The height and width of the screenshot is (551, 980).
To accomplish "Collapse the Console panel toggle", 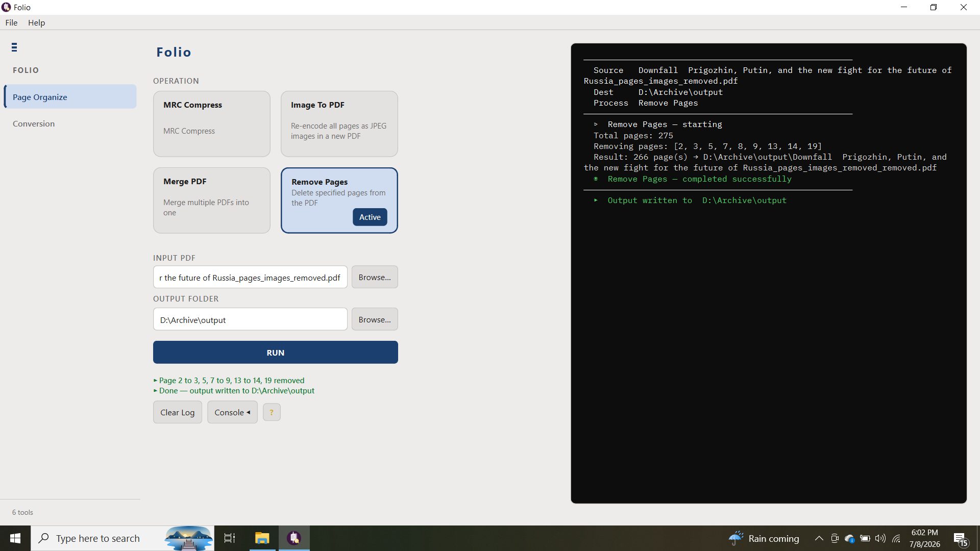I will click(x=232, y=412).
